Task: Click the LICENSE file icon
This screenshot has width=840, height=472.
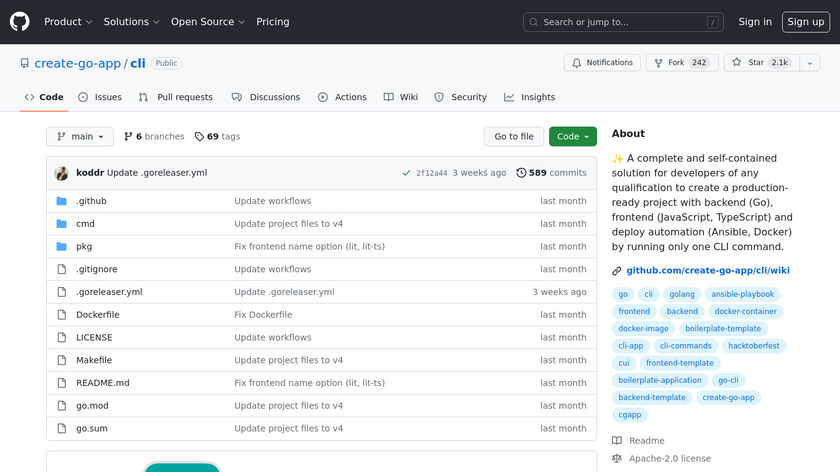Action: pos(62,338)
